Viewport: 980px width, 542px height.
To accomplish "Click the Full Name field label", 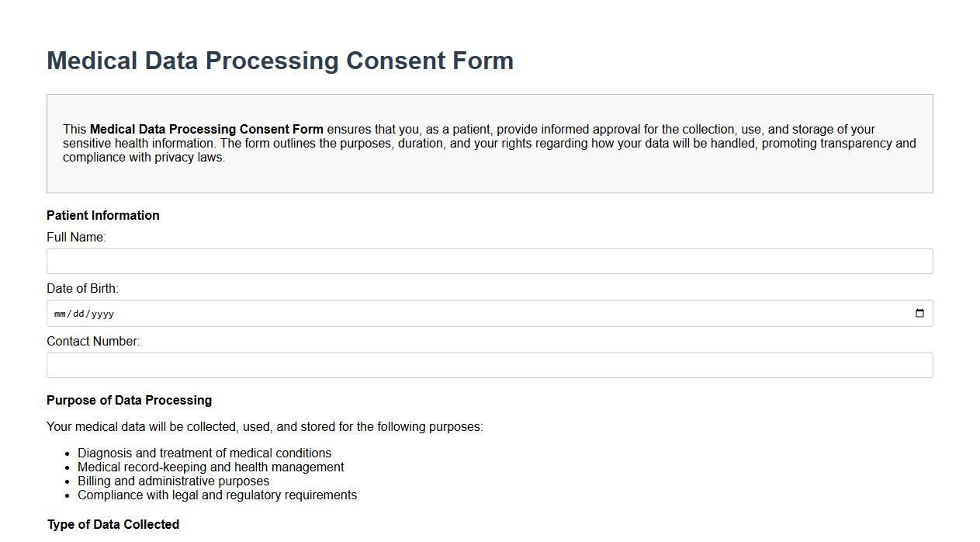I will [75, 237].
